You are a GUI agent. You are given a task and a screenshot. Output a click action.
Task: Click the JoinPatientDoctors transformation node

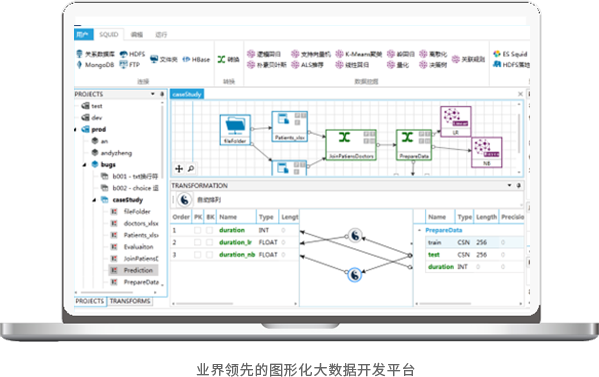click(351, 145)
